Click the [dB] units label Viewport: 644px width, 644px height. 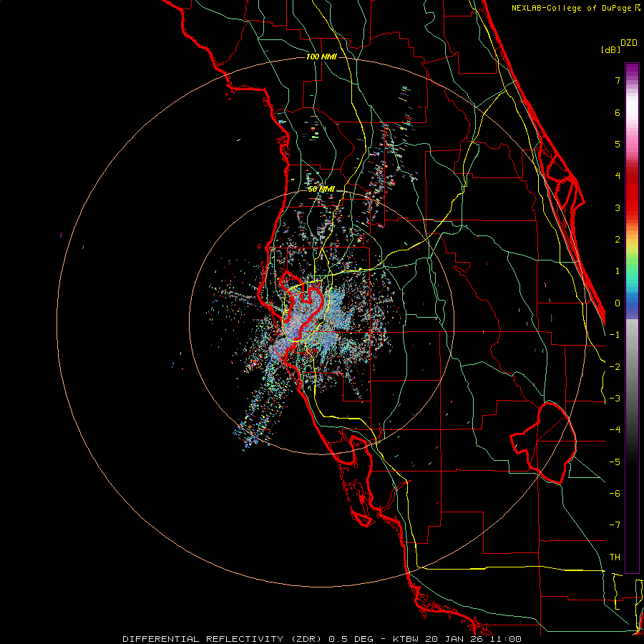click(x=610, y=49)
